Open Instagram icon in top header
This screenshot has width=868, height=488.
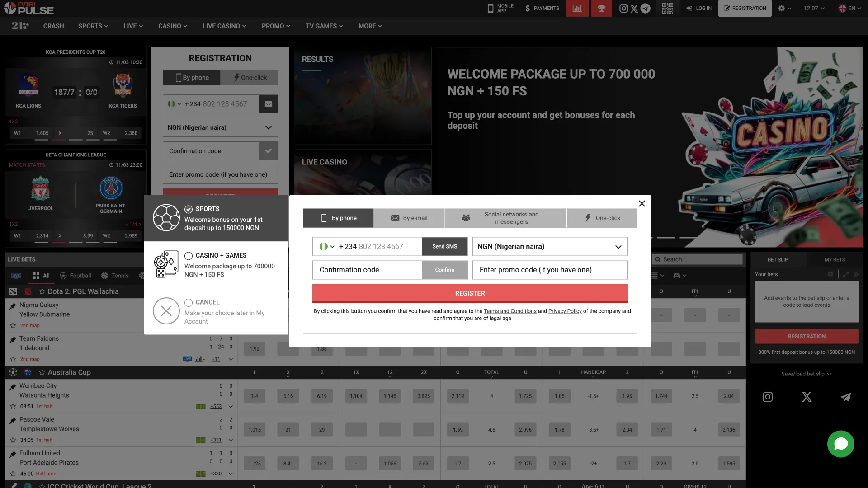(623, 8)
